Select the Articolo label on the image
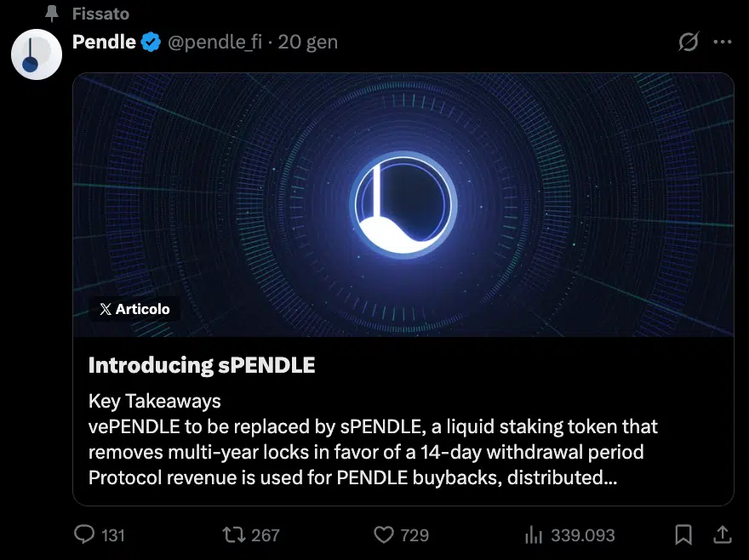 pos(134,308)
